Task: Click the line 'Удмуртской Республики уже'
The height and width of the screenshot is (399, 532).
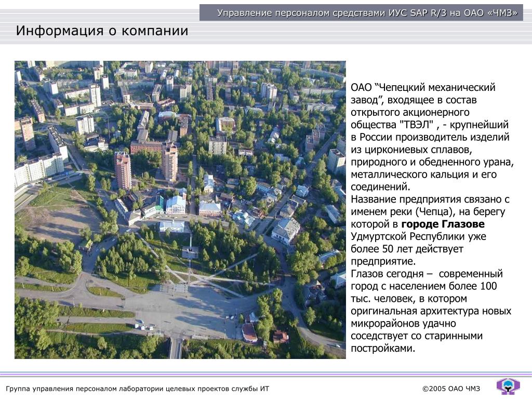Action: click(418, 236)
